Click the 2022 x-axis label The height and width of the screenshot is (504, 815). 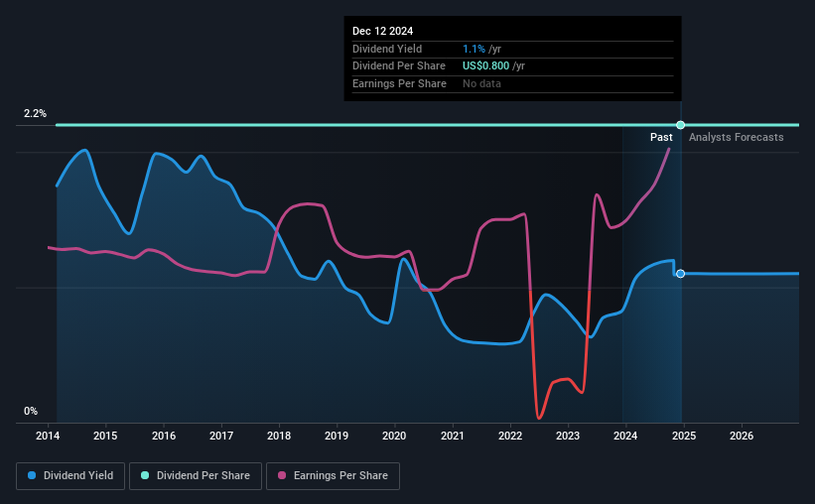click(510, 436)
